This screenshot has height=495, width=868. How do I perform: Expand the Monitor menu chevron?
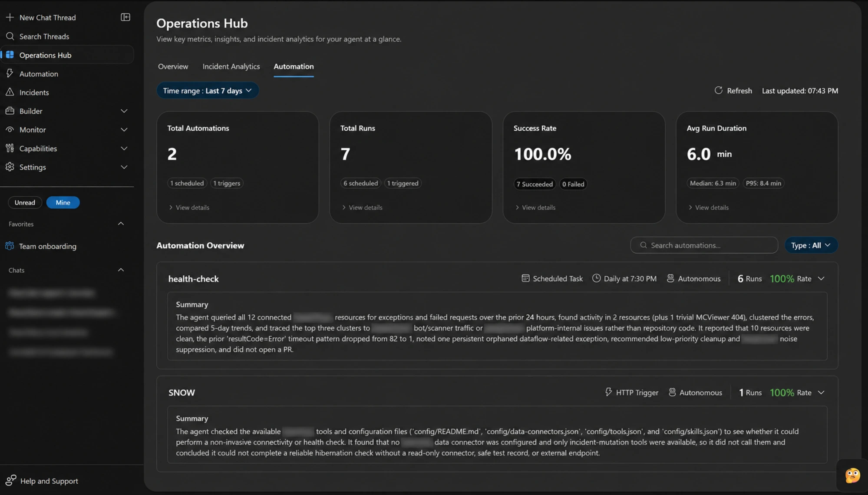[x=124, y=129]
